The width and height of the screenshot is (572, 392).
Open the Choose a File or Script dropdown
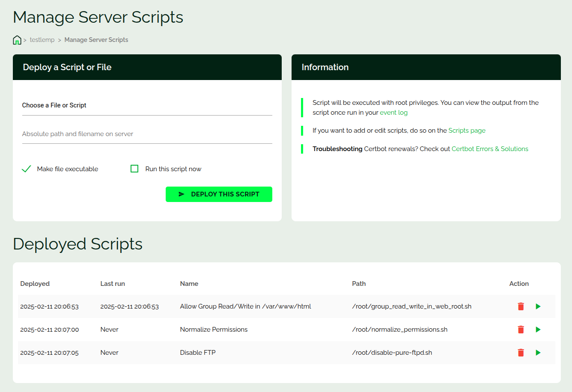click(147, 106)
